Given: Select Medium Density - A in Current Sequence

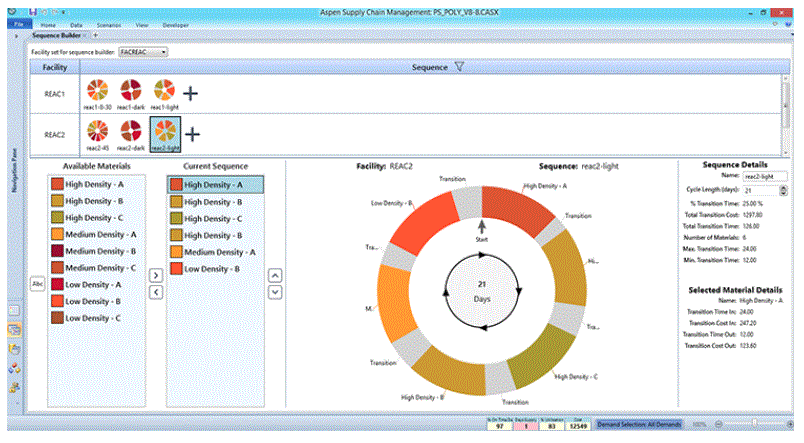Looking at the screenshot, I should pos(215,252).
